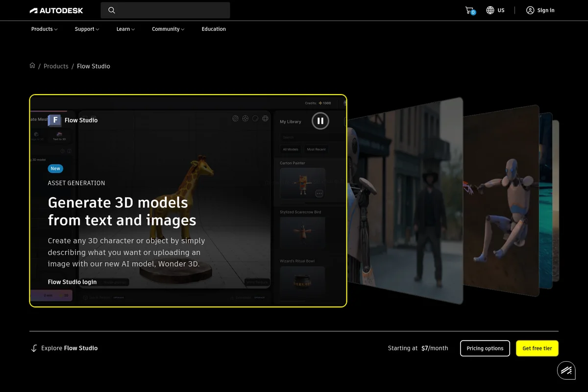Click the Get free tier button
The width and height of the screenshot is (588, 392).
click(x=537, y=348)
